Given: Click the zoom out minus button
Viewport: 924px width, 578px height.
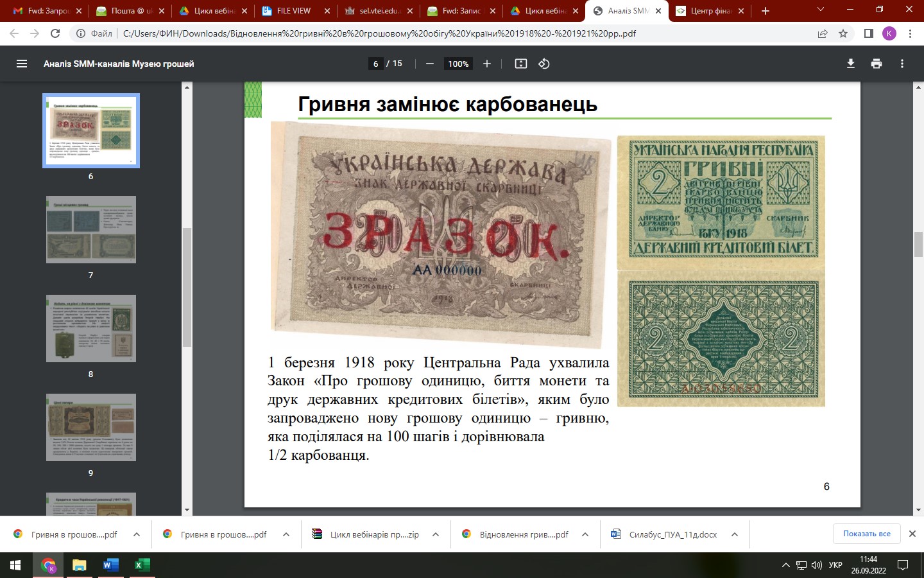Looking at the screenshot, I should click(x=430, y=64).
